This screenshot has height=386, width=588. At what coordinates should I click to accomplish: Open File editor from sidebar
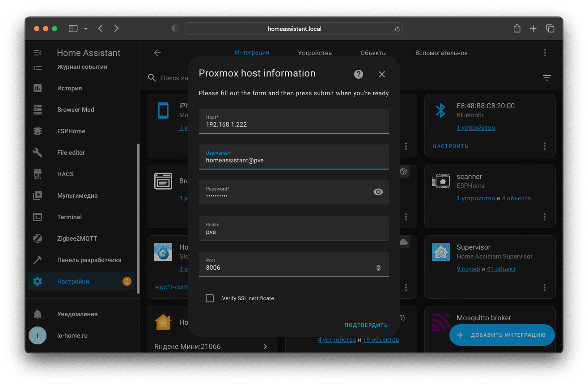[71, 153]
